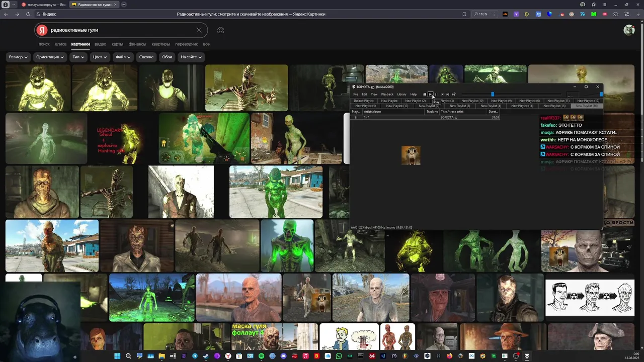Bookmark this page in the address bar
This screenshot has height=362, width=644.
point(464,14)
